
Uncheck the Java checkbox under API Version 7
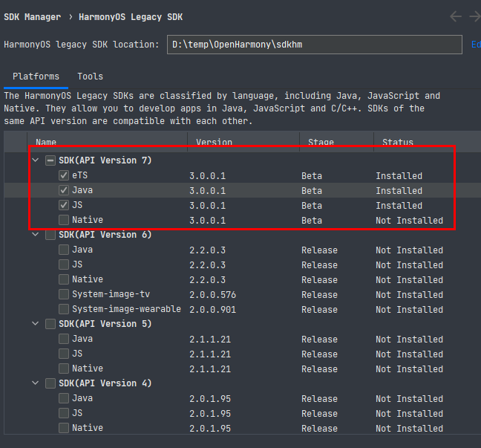64,190
